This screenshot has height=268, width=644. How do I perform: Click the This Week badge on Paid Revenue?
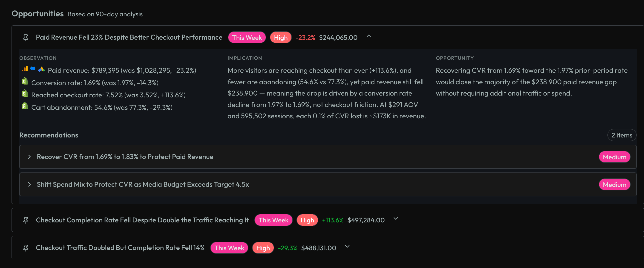[x=247, y=37]
